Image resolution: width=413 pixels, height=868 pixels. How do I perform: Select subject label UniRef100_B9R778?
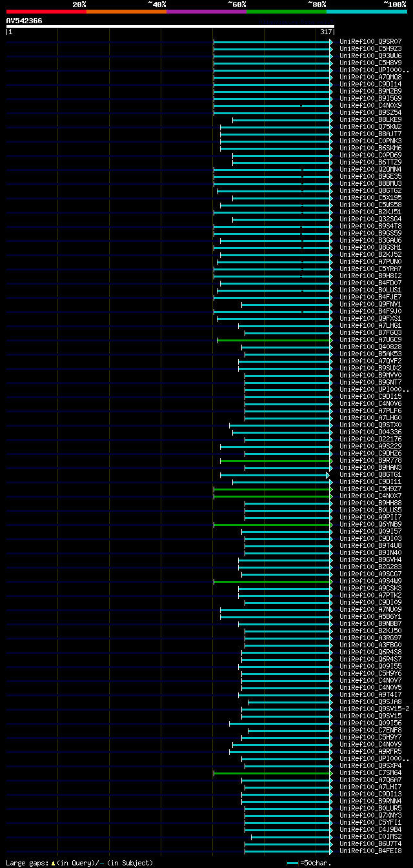370,461
